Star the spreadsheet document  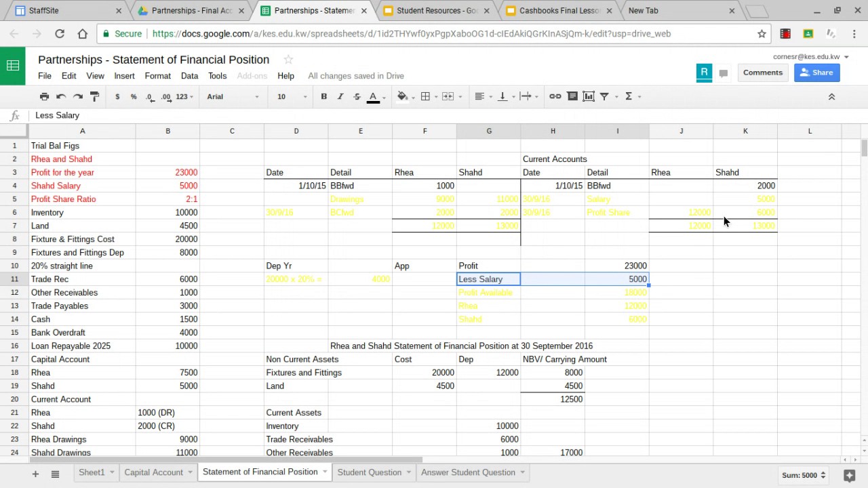288,60
